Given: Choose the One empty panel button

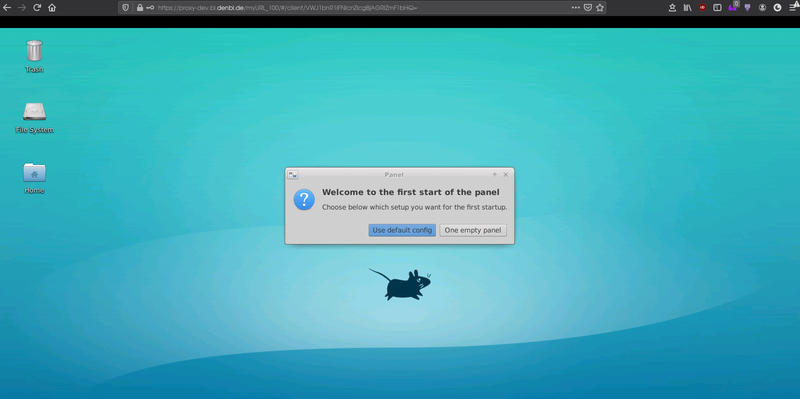Looking at the screenshot, I should click(473, 230).
